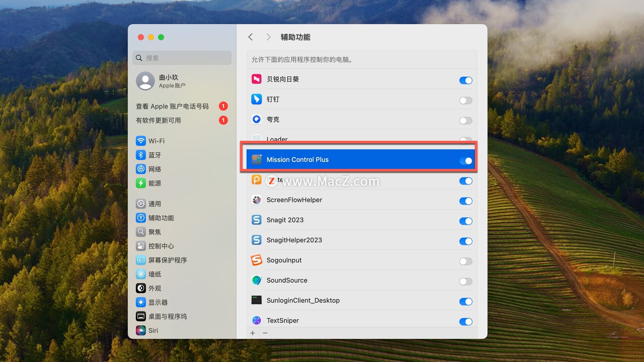Open Spotlight (聚焦) magnifier icon

pos(141,232)
